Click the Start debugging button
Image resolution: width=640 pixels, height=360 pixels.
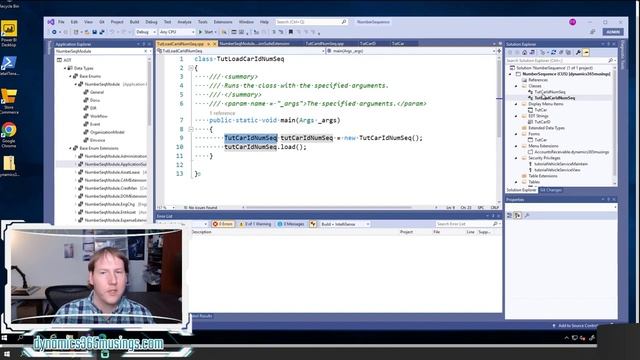pos(206,32)
